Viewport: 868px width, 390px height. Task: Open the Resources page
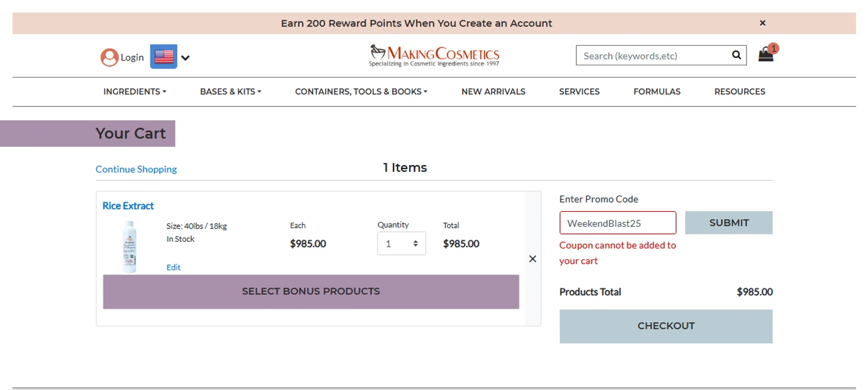click(740, 91)
